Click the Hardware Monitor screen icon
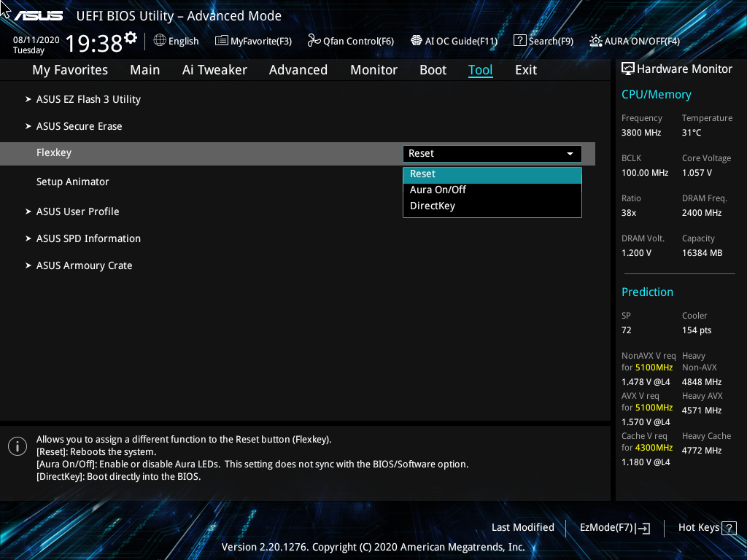This screenshot has height=560, width=747. [x=628, y=69]
